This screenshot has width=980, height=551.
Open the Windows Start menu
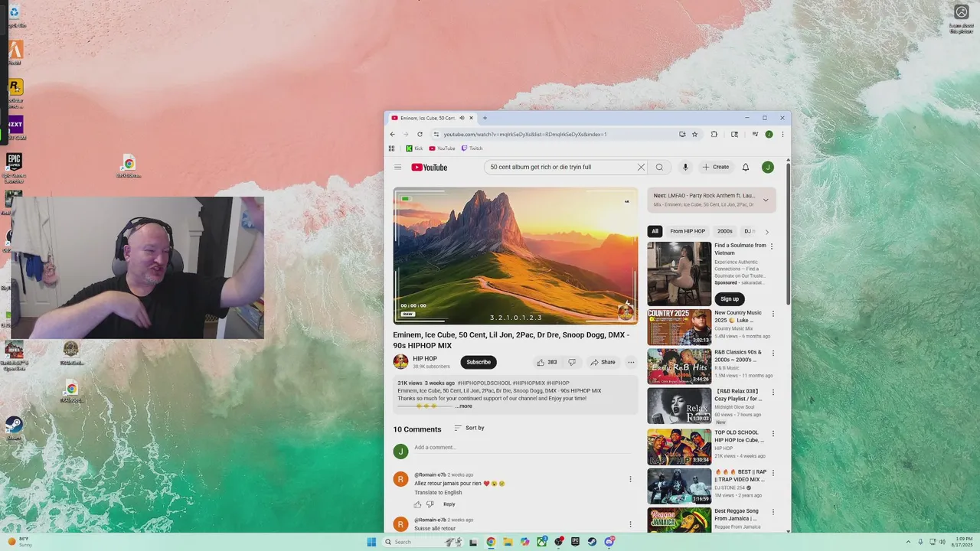pyautogui.click(x=371, y=542)
